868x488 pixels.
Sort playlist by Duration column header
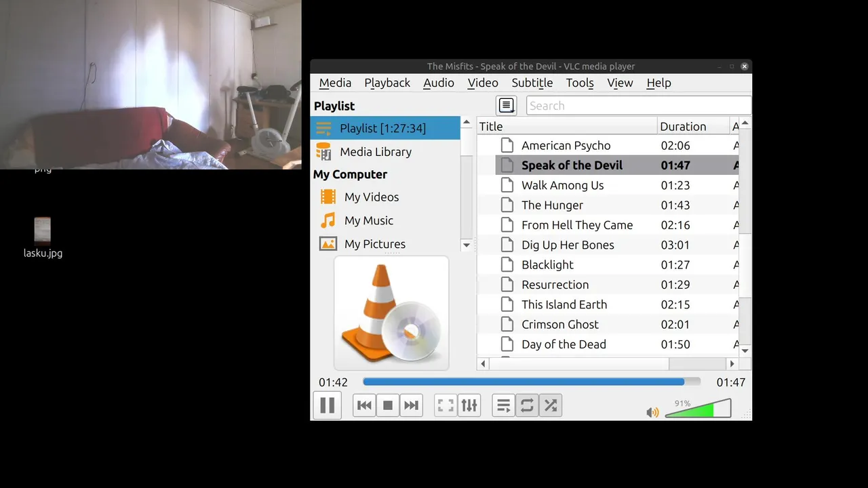tap(693, 126)
